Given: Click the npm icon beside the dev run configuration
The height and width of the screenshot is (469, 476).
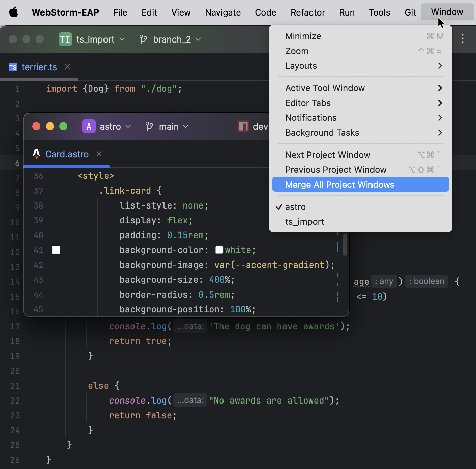Looking at the screenshot, I should 243,126.
